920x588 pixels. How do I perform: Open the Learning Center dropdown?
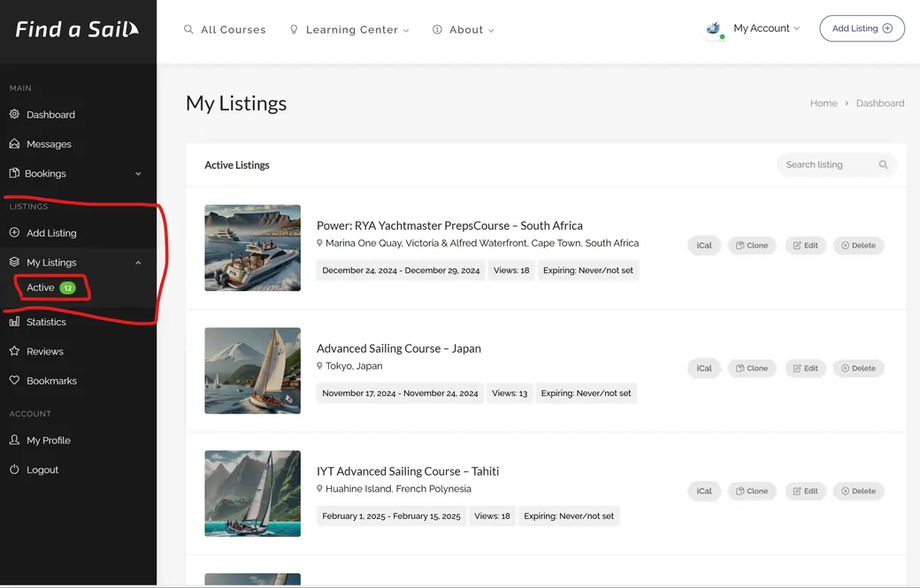click(x=351, y=30)
